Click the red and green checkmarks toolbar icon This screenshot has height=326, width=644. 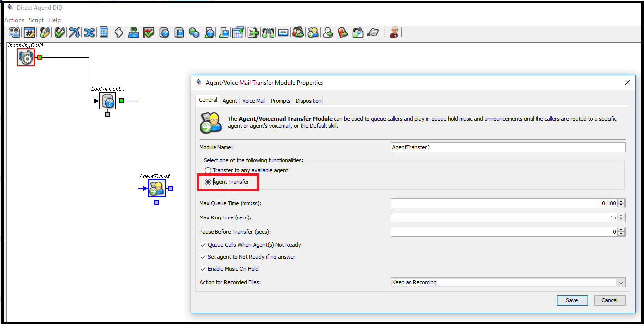tap(149, 33)
